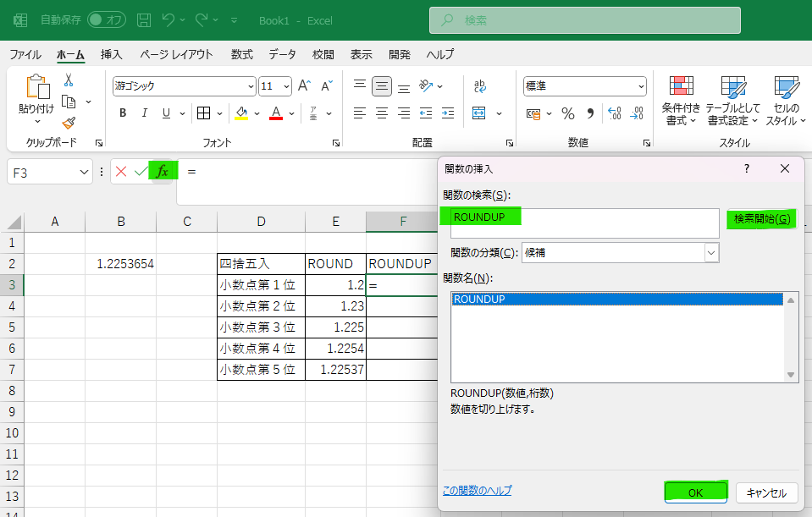Image resolution: width=812 pixels, height=517 pixels.
Task: Switch to the 挿入 ribbon tab
Action: [111, 54]
